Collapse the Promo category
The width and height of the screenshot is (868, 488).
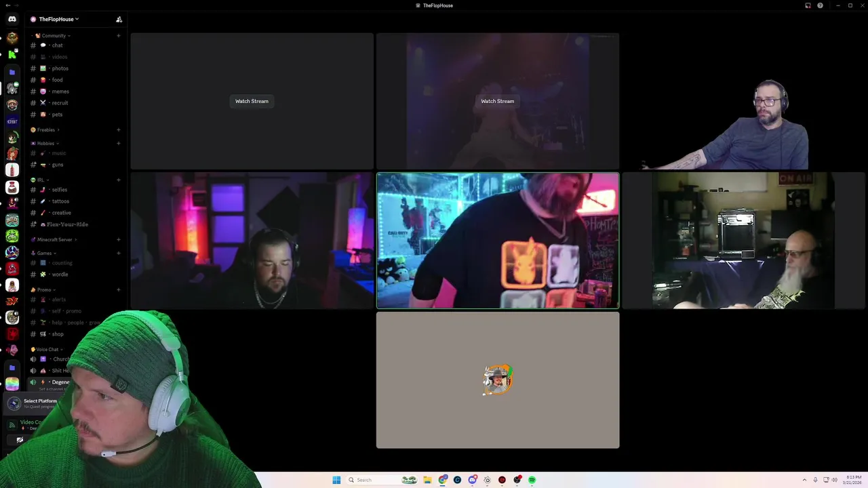(43, 289)
